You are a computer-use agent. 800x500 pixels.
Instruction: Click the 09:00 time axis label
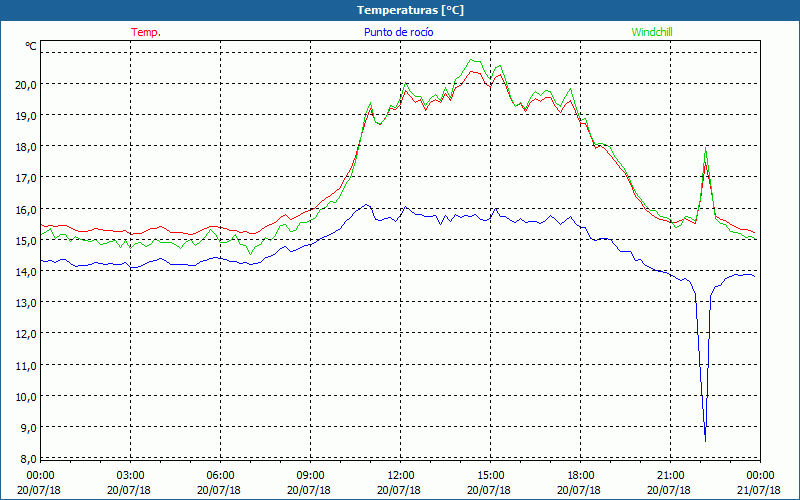(310, 476)
